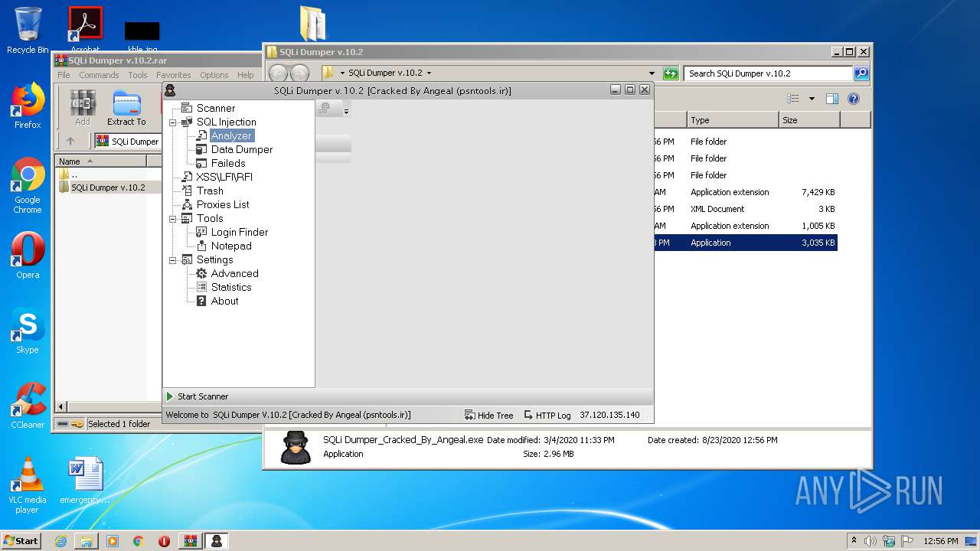Click the Faileds tree icon

click(201, 163)
